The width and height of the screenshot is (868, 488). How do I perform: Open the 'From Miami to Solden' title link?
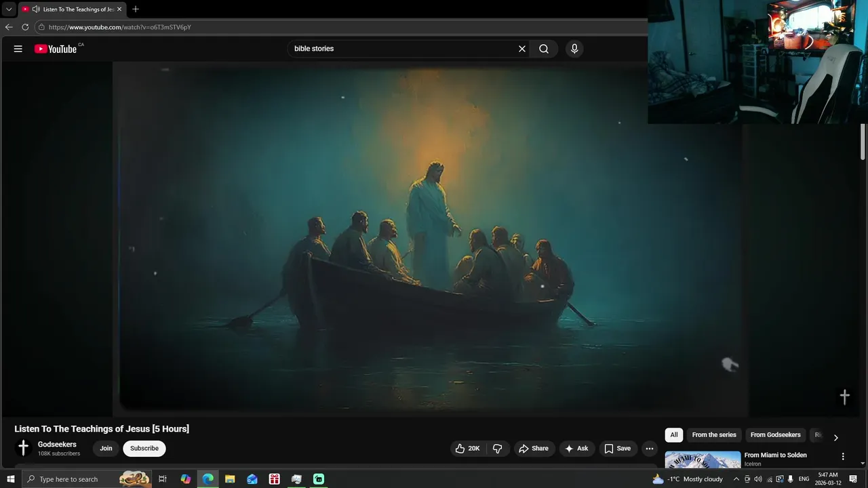click(x=775, y=455)
